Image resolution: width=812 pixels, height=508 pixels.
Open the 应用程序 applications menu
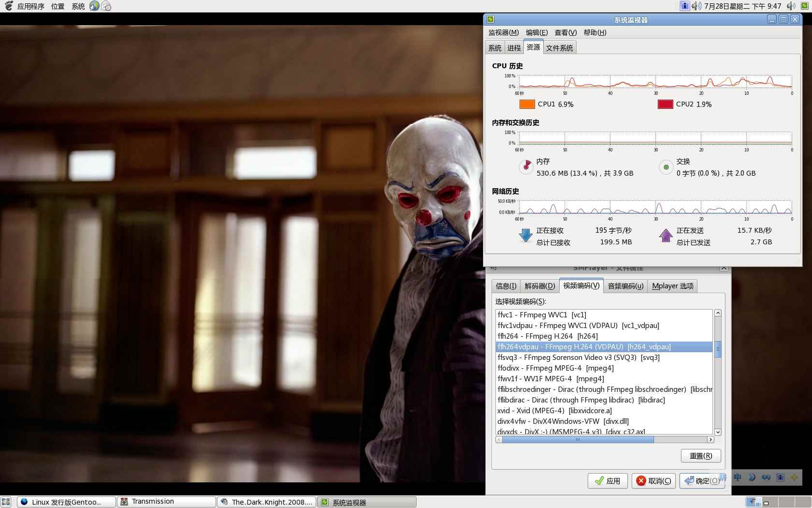[30, 6]
